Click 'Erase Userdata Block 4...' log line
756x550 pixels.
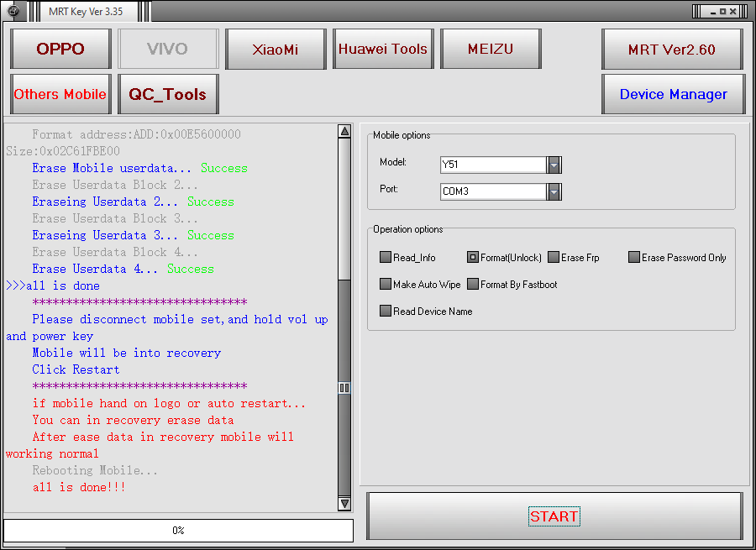coord(115,252)
